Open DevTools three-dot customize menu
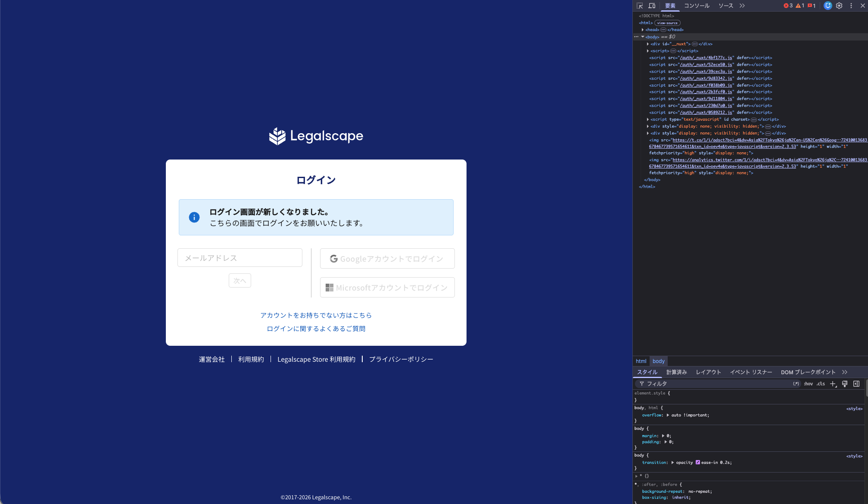The height and width of the screenshot is (504, 868). click(x=851, y=6)
